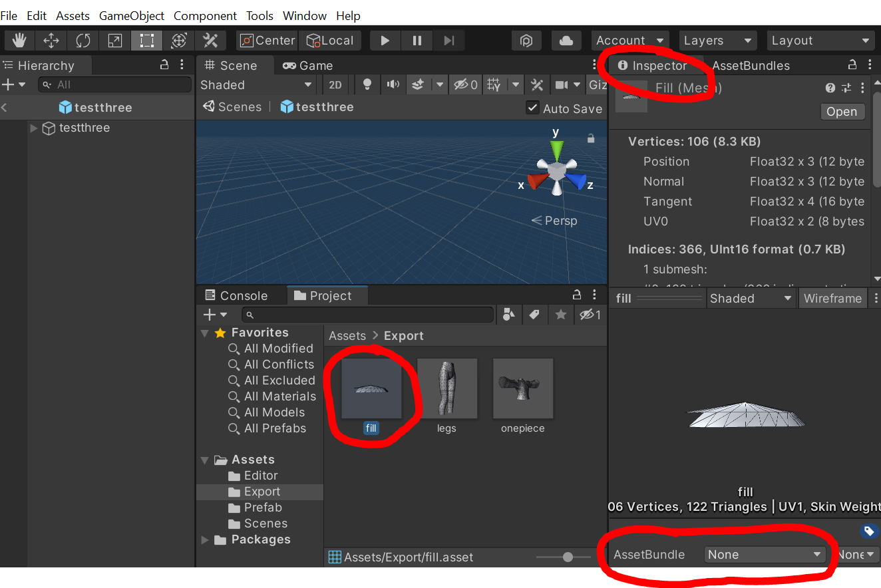Click the Wireframe button
This screenshot has width=881, height=588.
point(832,299)
